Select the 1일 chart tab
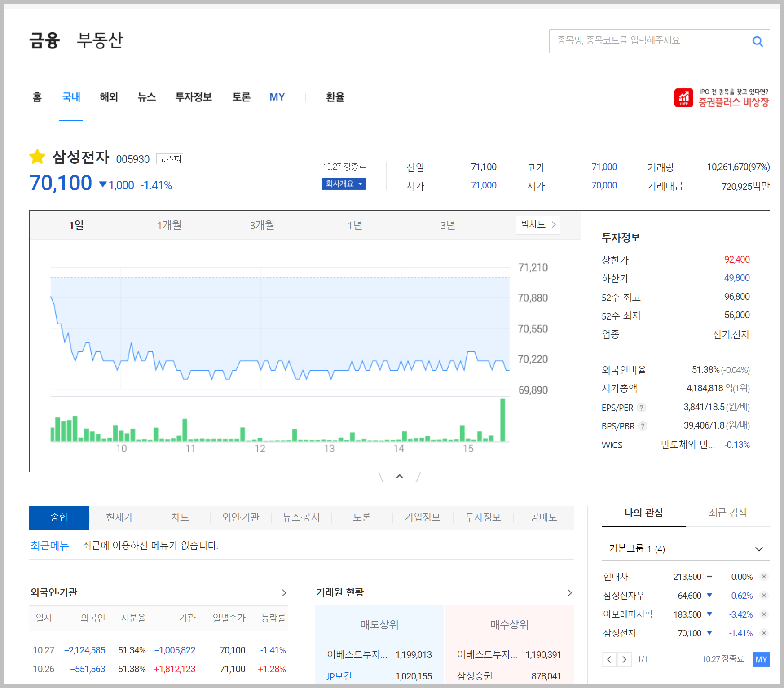 pos(76,225)
